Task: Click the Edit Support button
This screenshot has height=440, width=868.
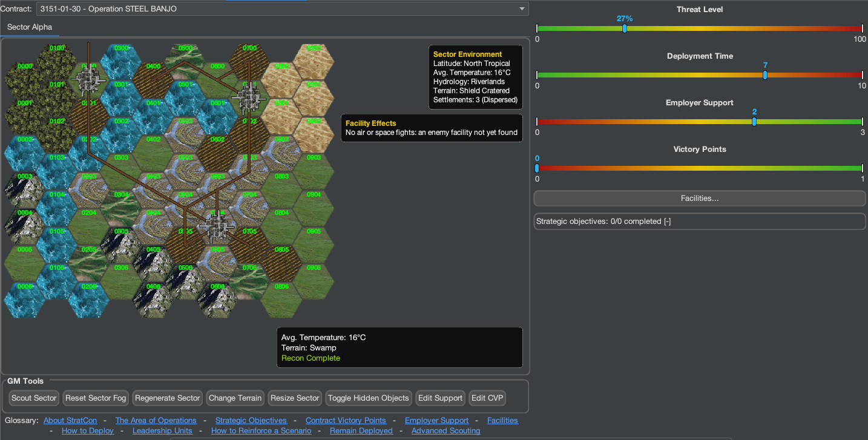Action: (441, 398)
